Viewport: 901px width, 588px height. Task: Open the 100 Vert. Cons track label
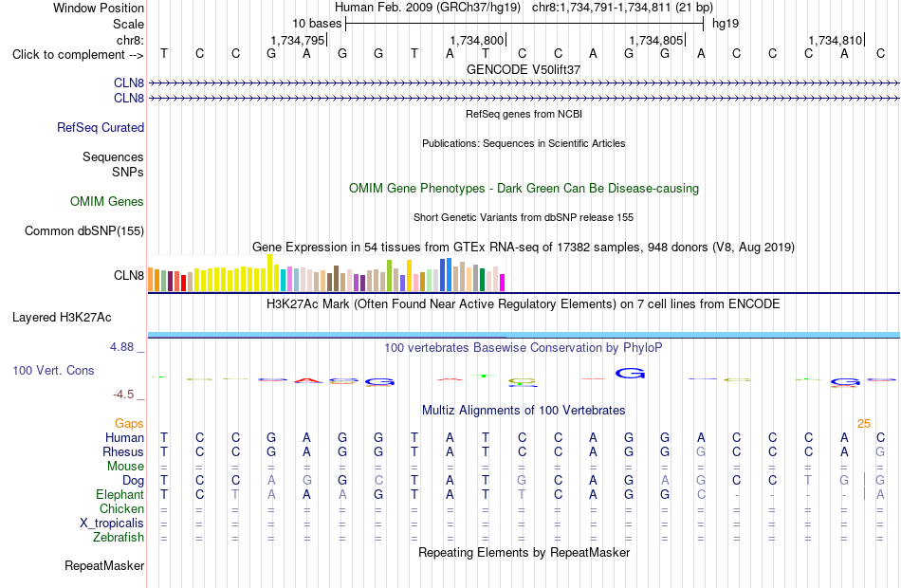click(53, 371)
